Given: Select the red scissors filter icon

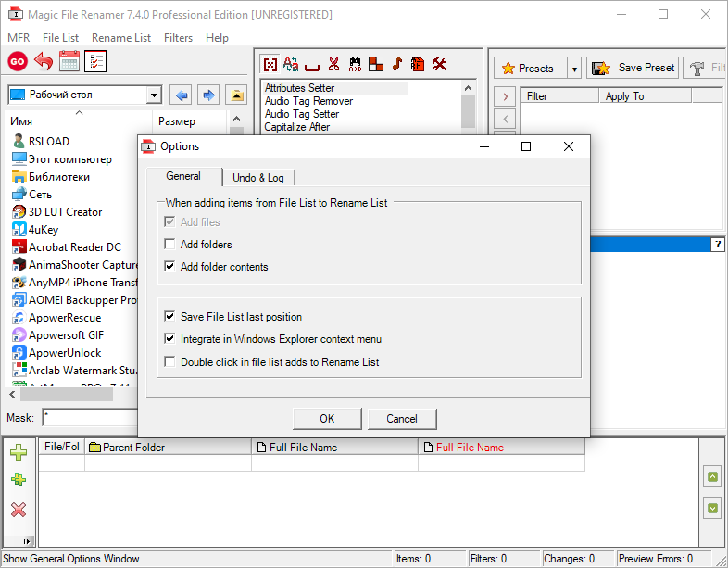Looking at the screenshot, I should [333, 64].
